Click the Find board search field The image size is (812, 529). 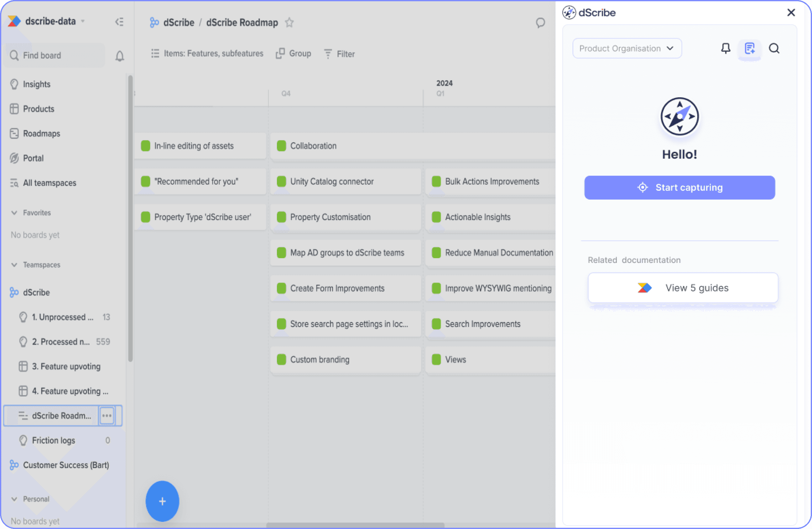(56, 55)
